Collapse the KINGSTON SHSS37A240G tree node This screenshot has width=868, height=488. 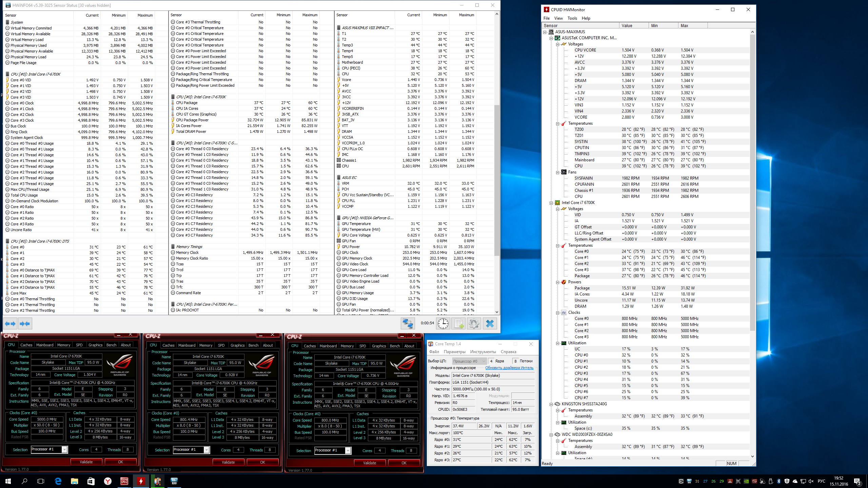(551, 404)
